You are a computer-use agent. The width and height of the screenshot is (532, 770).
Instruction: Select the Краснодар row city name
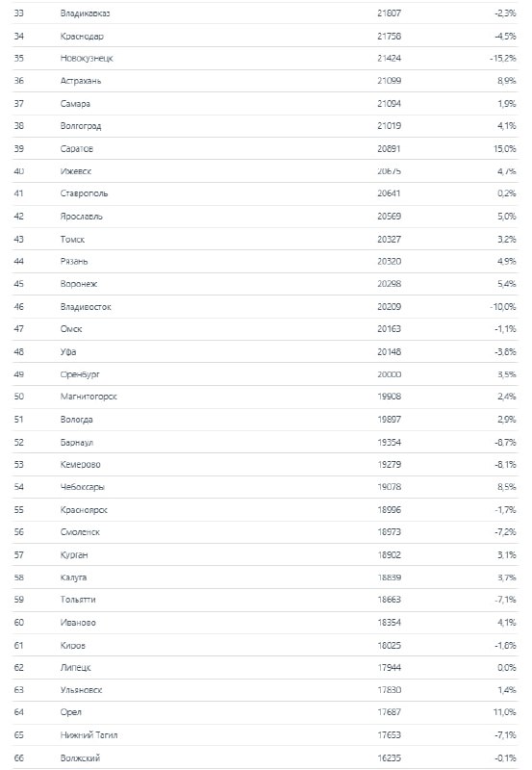[x=82, y=37]
